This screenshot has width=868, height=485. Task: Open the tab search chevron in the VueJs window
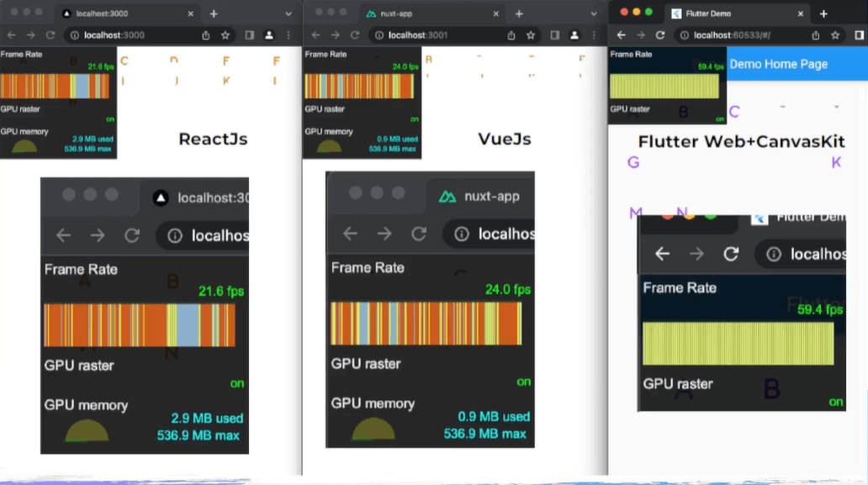pos(592,13)
